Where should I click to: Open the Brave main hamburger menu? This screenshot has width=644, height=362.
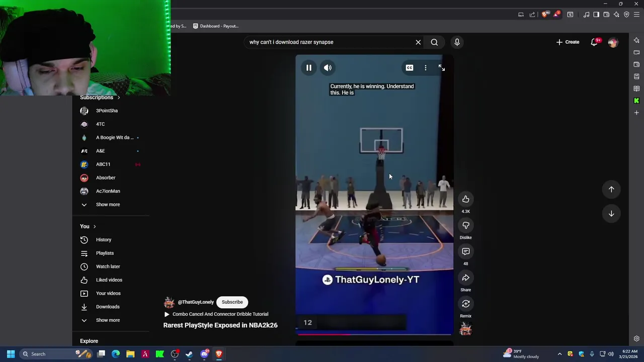point(636,15)
